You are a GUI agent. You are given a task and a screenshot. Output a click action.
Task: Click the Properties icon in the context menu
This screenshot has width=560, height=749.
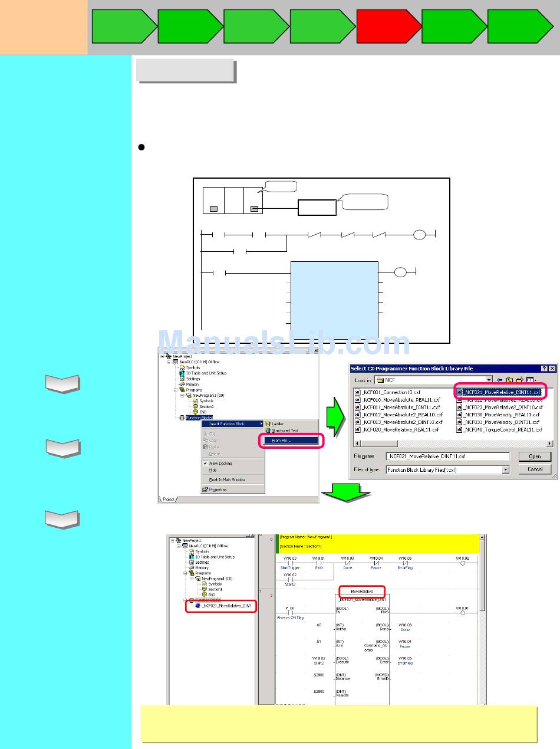[x=205, y=489]
